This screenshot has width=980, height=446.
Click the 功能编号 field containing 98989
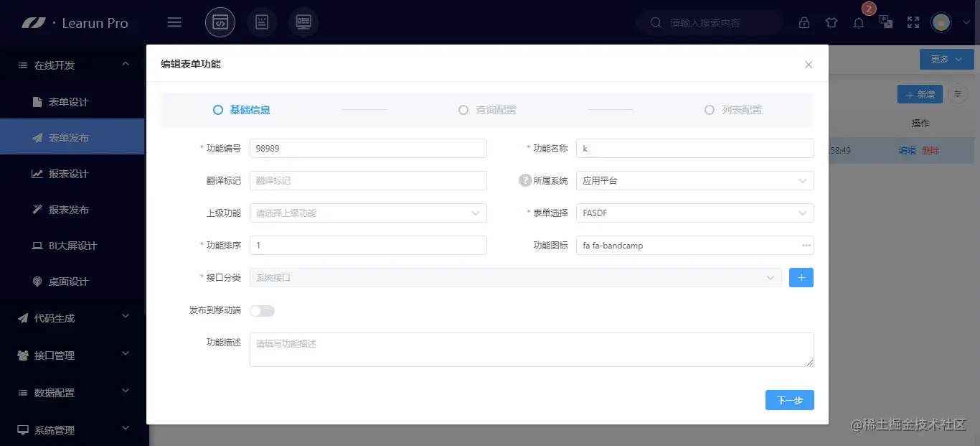(x=368, y=148)
